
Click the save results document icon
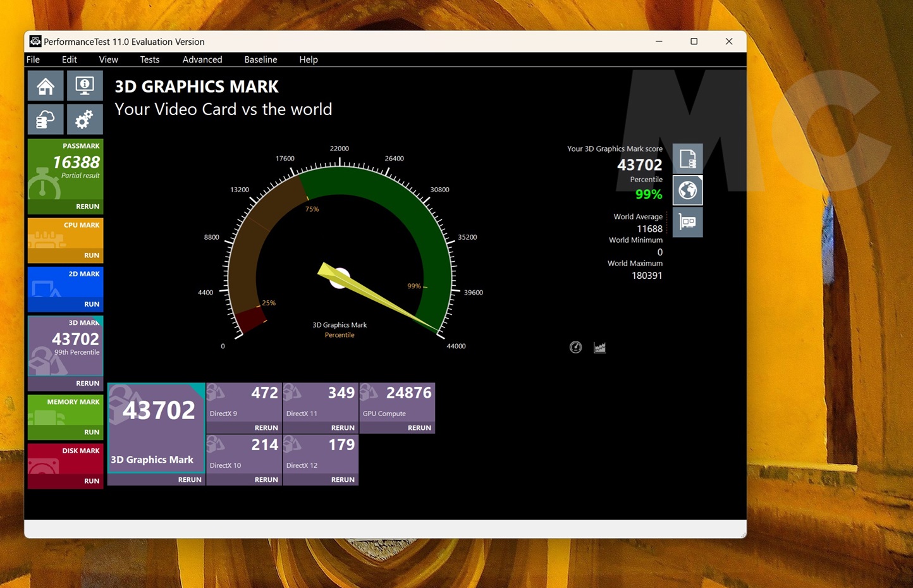click(x=687, y=159)
